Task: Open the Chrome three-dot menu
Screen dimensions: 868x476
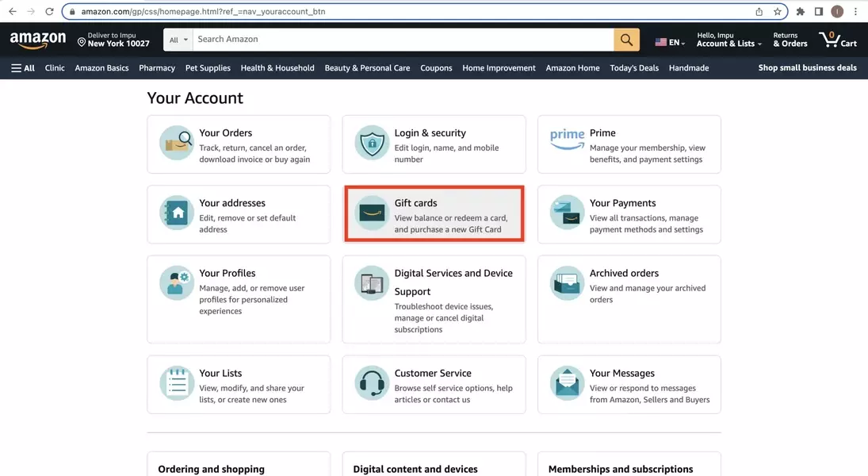Action: (x=855, y=11)
